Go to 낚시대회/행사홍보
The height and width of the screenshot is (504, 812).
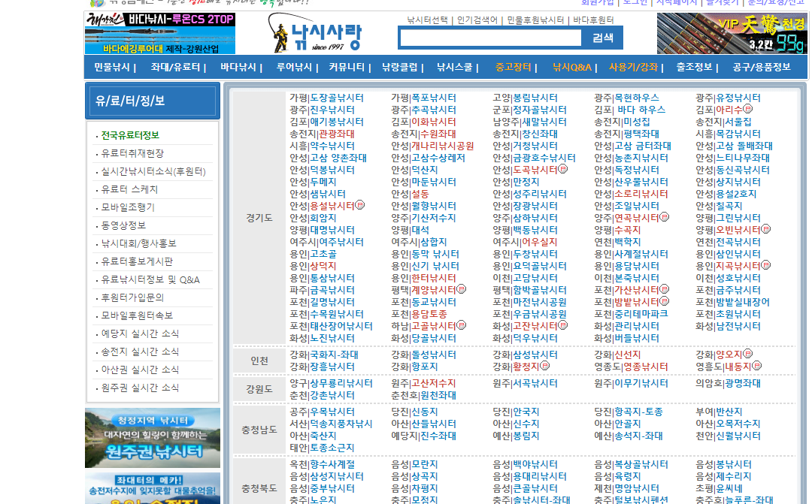point(139,243)
